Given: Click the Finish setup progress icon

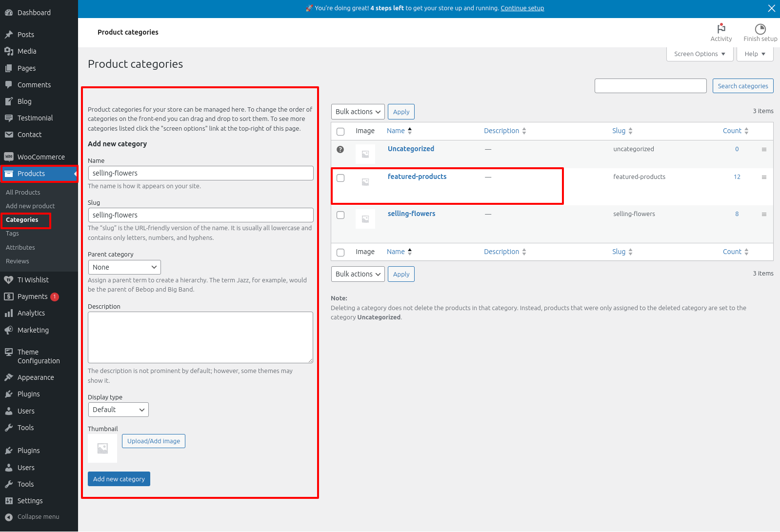Looking at the screenshot, I should tap(760, 29).
